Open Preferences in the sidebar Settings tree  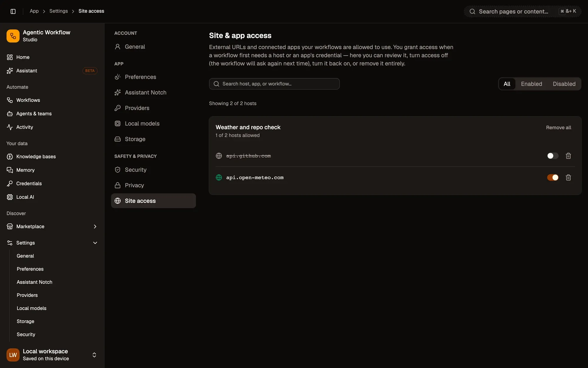point(30,269)
